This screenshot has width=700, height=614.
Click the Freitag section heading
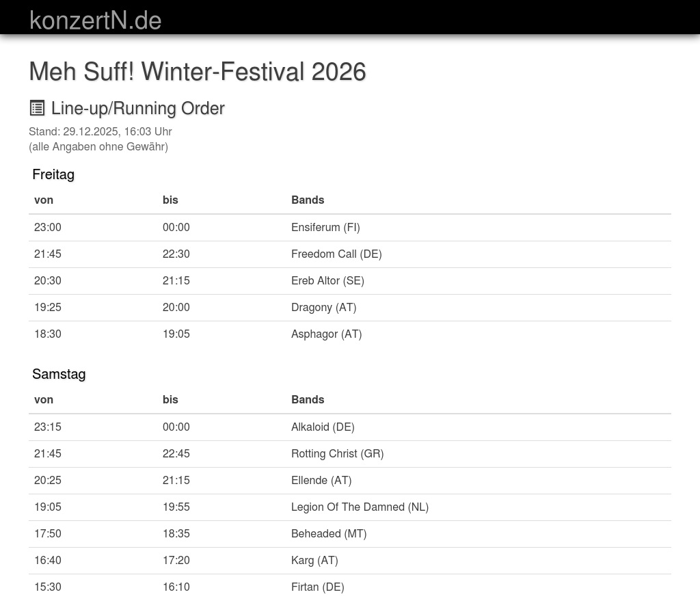tap(53, 174)
